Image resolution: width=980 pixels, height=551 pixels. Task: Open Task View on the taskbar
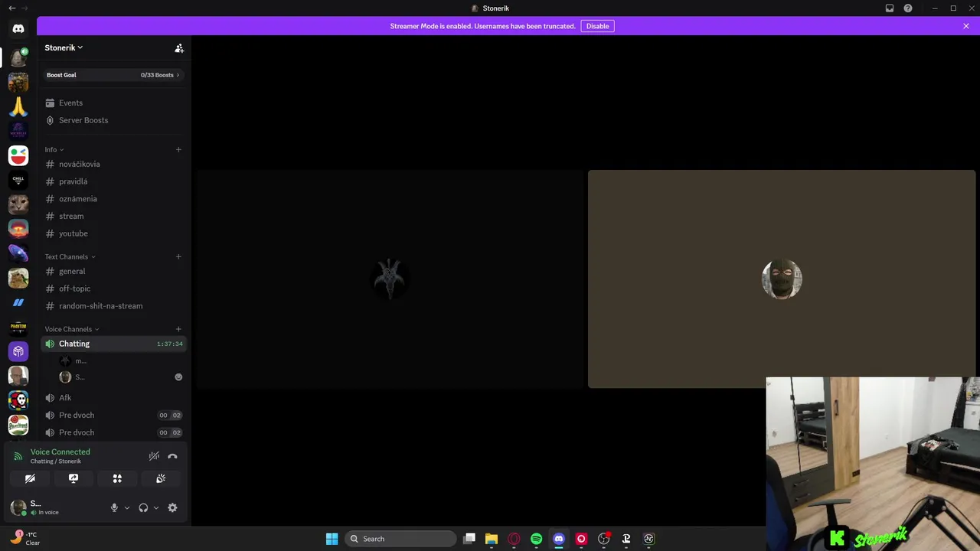(469, 539)
